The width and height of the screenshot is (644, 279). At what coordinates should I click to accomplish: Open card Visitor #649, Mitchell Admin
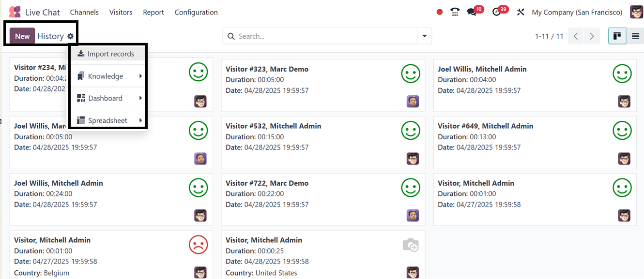pos(535,142)
